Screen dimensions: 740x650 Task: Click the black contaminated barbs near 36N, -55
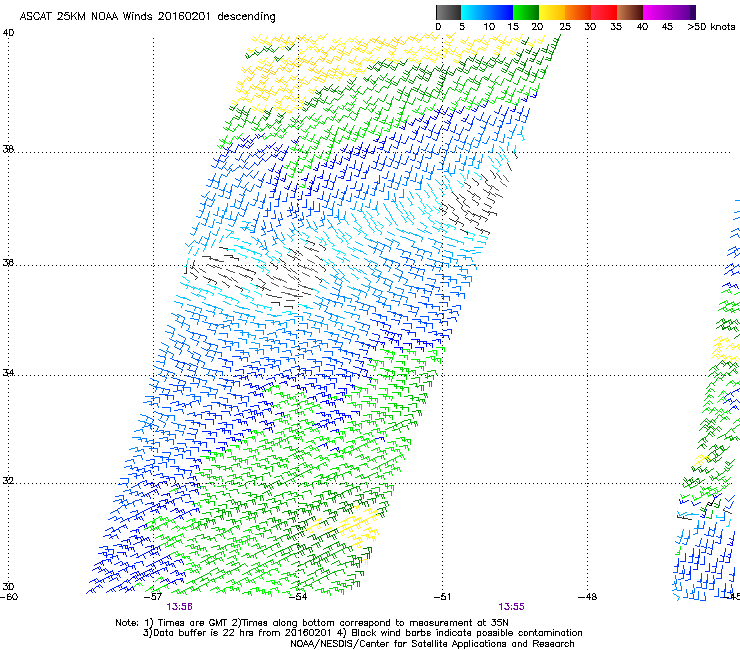pos(257,274)
